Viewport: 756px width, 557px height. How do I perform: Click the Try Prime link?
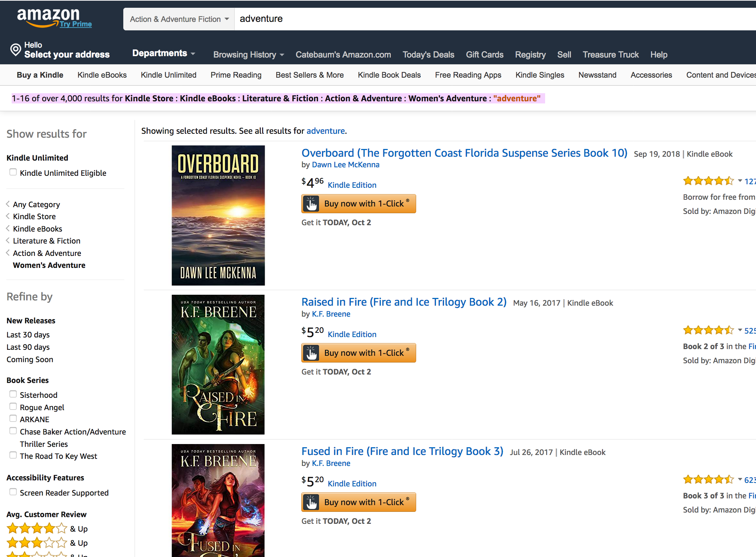[76, 24]
